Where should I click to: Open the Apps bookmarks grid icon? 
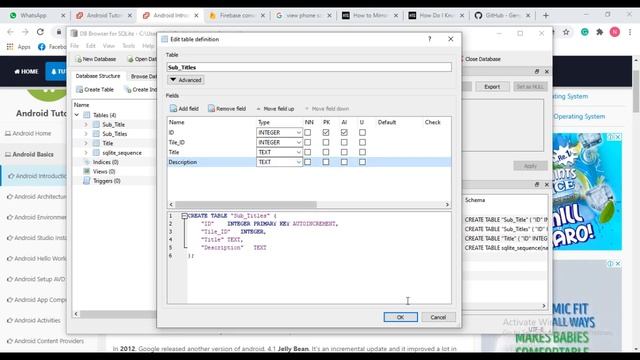click(x=10, y=47)
